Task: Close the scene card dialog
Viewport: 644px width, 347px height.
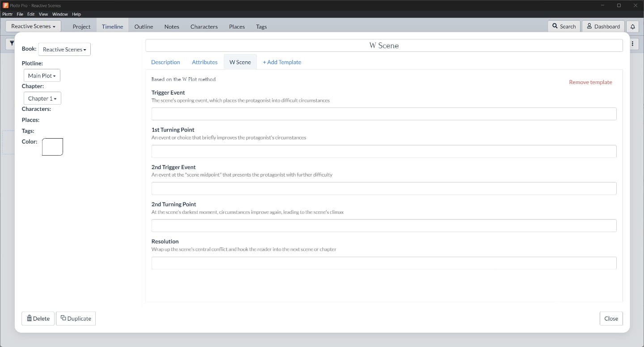Action: click(x=611, y=318)
